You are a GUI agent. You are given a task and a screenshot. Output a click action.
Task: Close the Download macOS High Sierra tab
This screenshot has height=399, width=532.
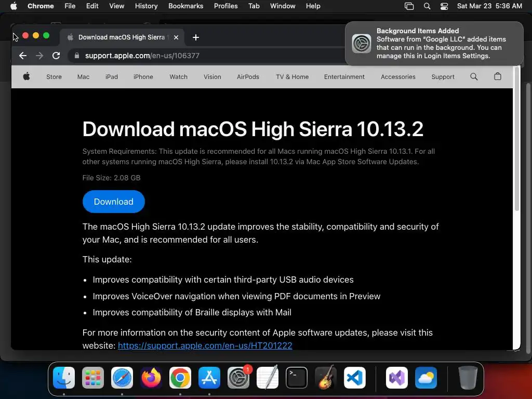176,37
